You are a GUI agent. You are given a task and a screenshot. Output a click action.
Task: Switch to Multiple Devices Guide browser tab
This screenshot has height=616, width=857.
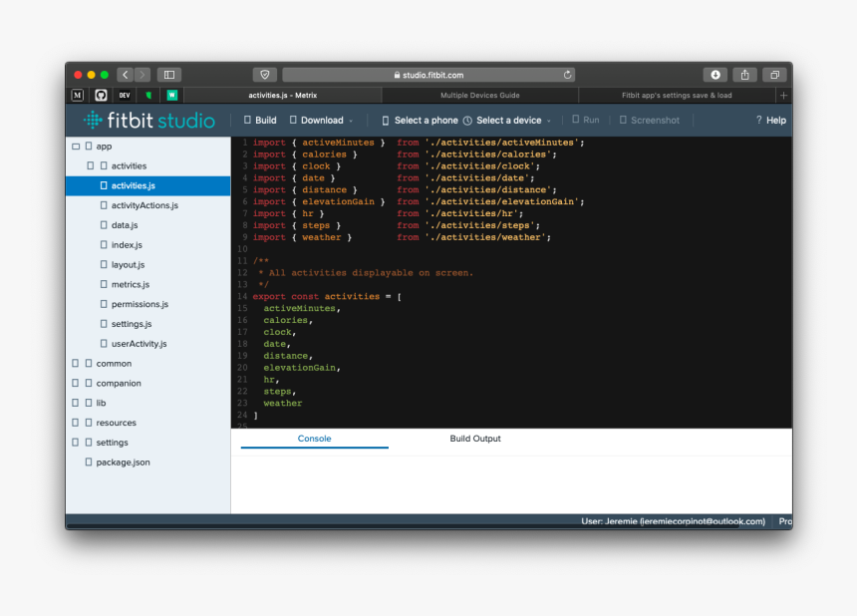click(x=479, y=96)
